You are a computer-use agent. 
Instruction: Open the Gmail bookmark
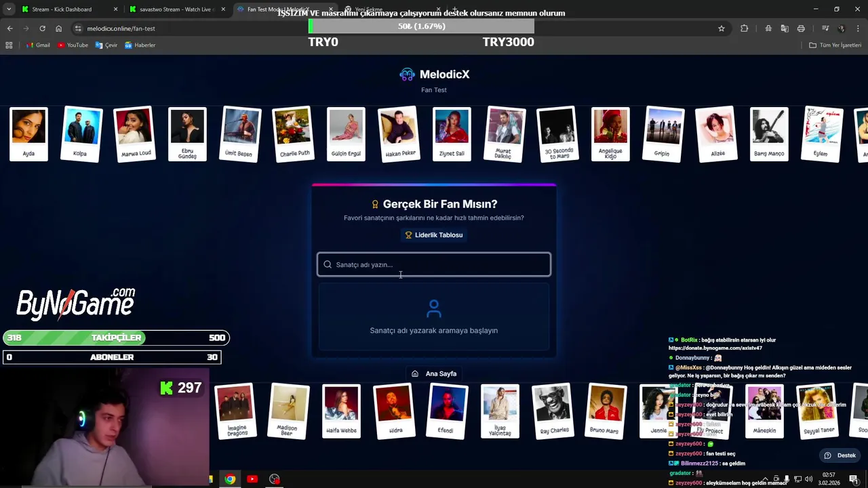point(38,45)
